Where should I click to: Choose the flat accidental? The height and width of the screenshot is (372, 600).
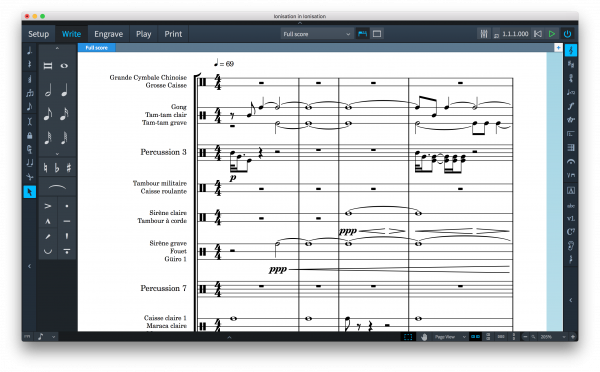tap(57, 168)
